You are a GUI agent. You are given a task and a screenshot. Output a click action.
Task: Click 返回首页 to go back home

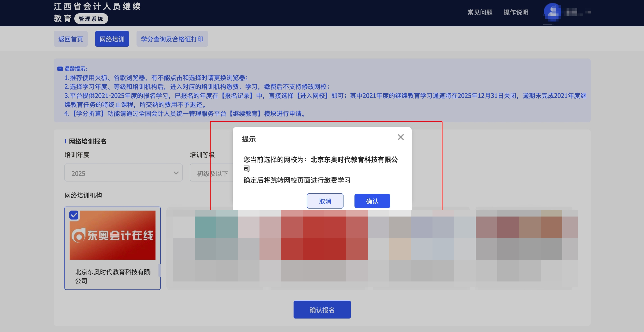click(x=71, y=39)
